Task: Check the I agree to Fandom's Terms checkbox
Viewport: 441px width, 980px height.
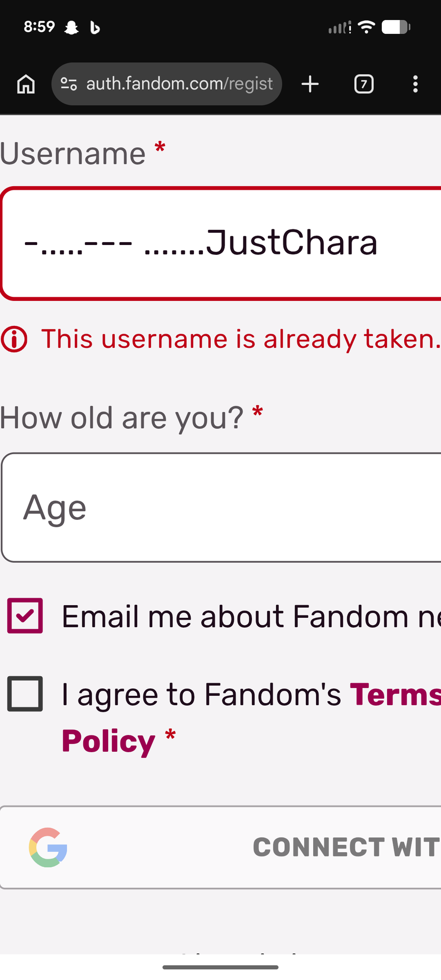Action: click(25, 694)
